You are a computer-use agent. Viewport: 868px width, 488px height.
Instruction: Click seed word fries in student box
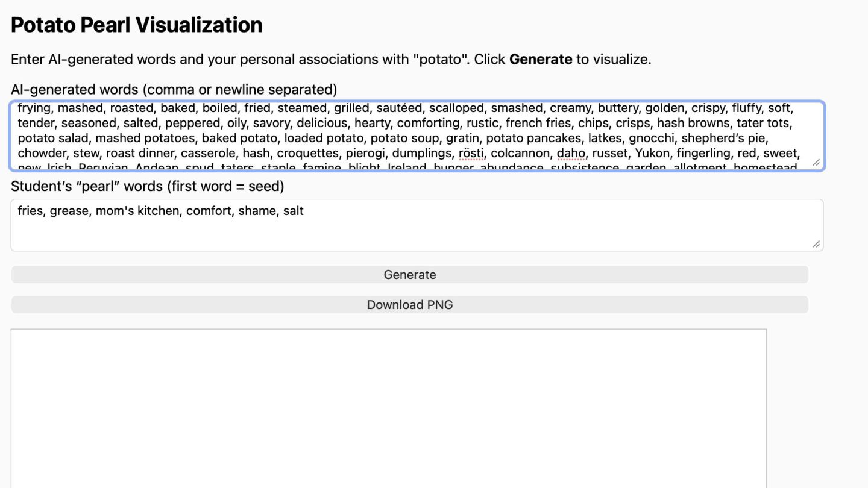(x=30, y=211)
